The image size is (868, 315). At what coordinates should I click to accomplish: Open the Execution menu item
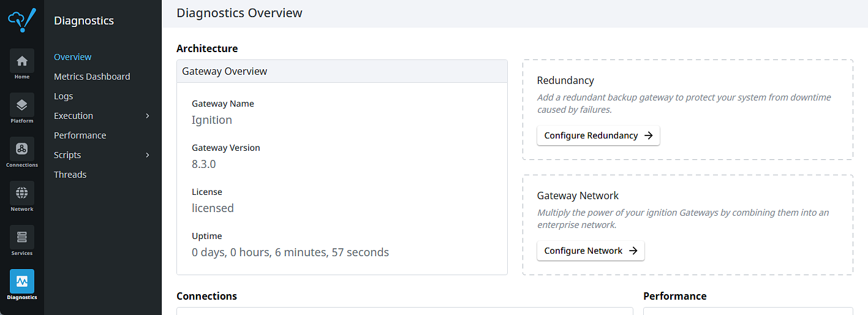(74, 116)
